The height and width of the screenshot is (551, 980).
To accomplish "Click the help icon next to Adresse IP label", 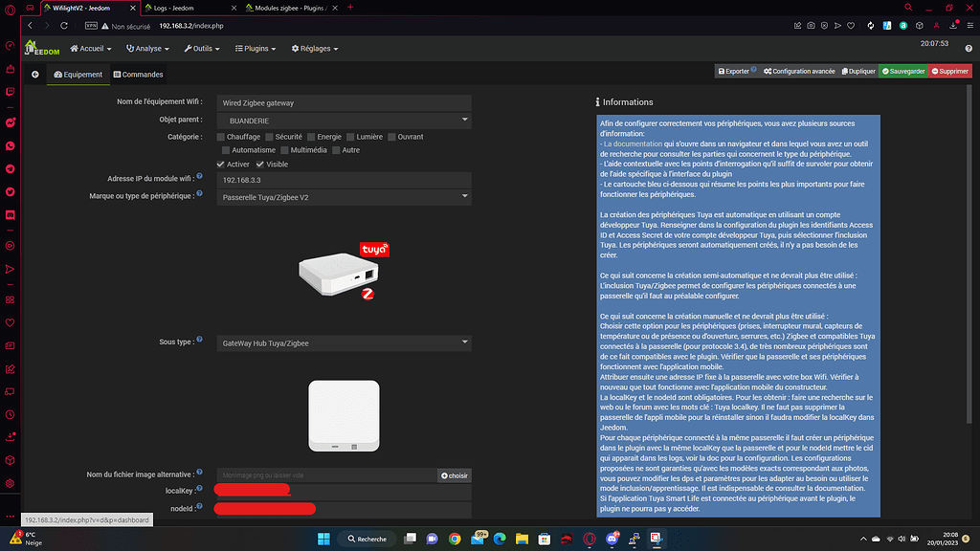I will tap(199, 178).
